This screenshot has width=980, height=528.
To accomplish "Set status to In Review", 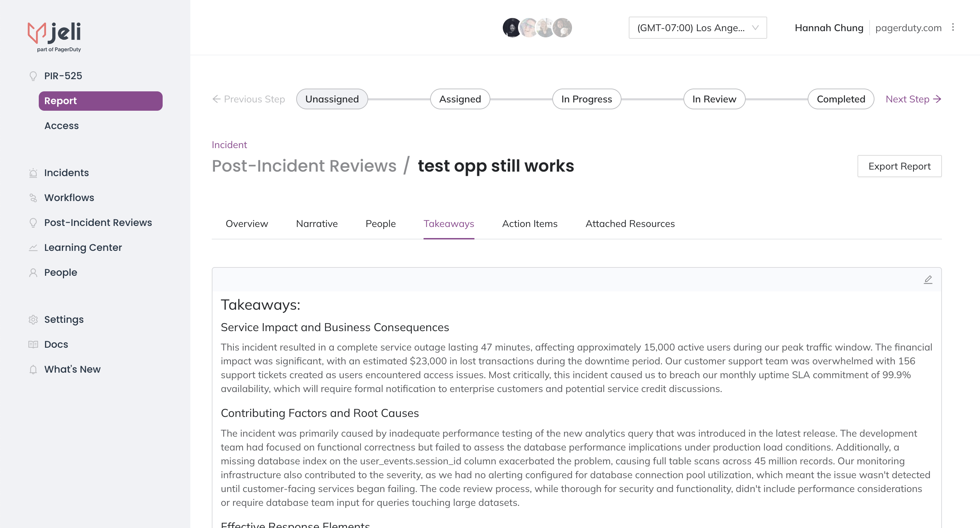I will (x=714, y=99).
